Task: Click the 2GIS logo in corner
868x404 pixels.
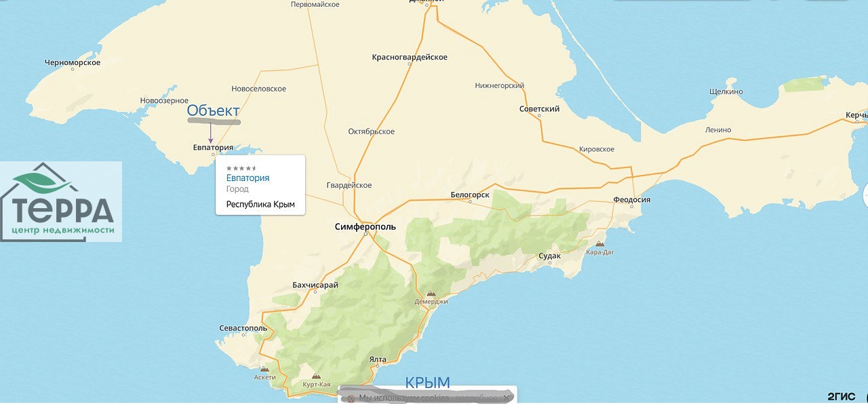Action: click(x=841, y=397)
